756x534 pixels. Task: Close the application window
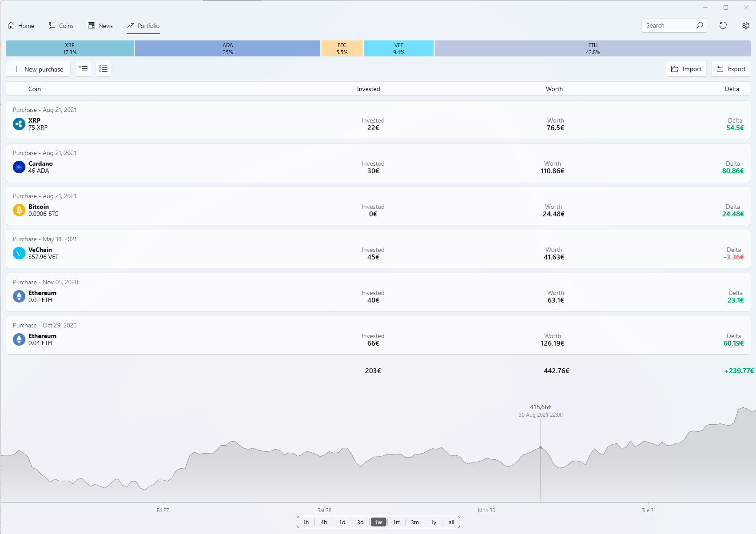(746, 8)
